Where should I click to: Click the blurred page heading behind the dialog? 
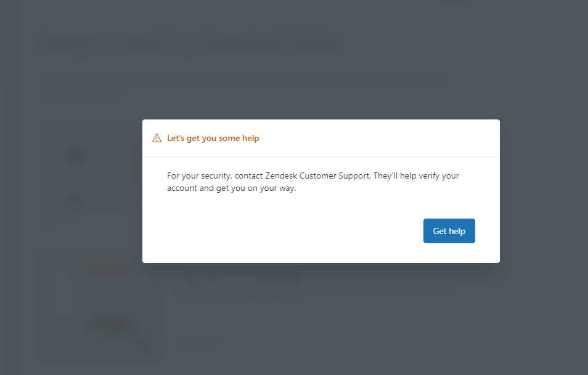[191, 44]
